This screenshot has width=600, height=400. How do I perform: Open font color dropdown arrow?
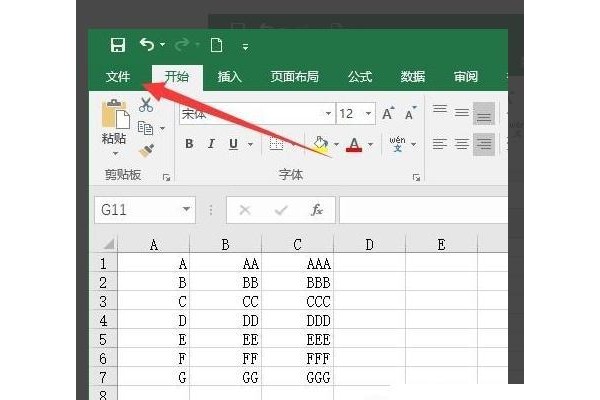coord(370,144)
